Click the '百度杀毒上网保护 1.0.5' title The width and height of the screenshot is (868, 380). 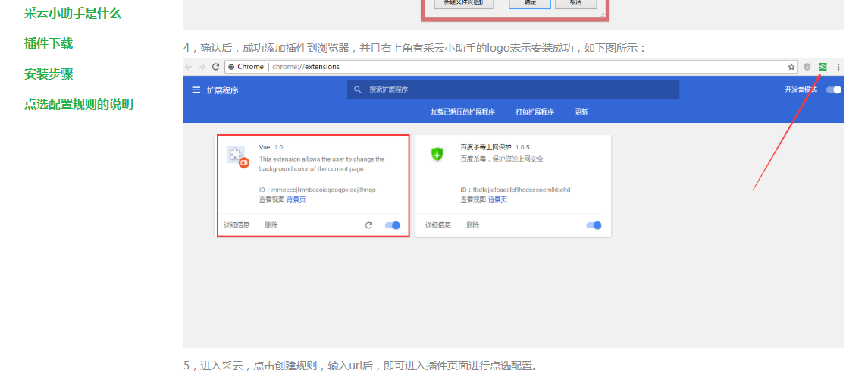(495, 147)
